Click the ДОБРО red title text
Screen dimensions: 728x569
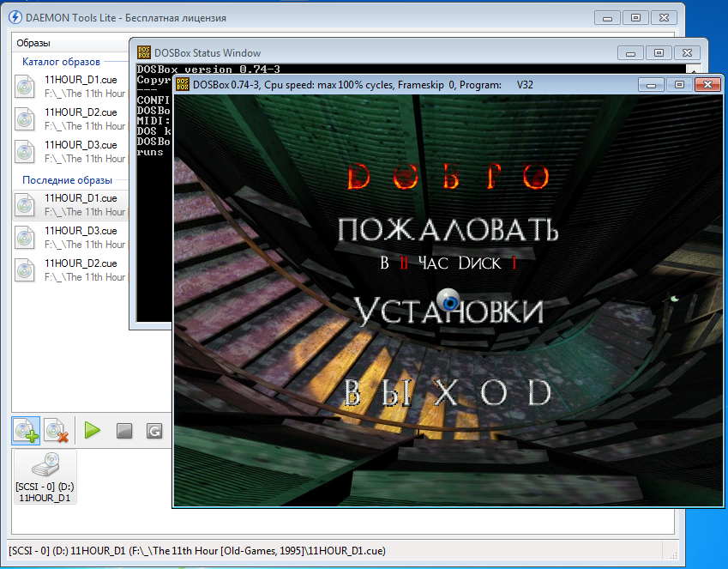pos(448,177)
